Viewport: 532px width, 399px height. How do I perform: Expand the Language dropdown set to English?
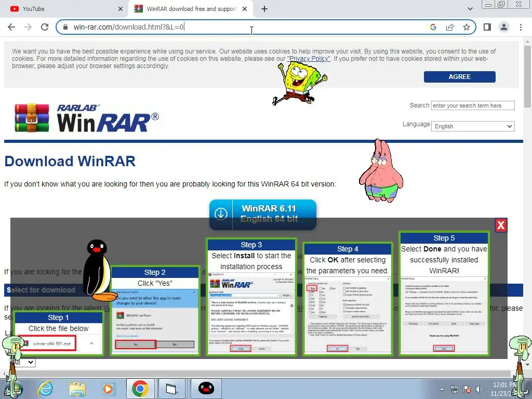(x=473, y=126)
